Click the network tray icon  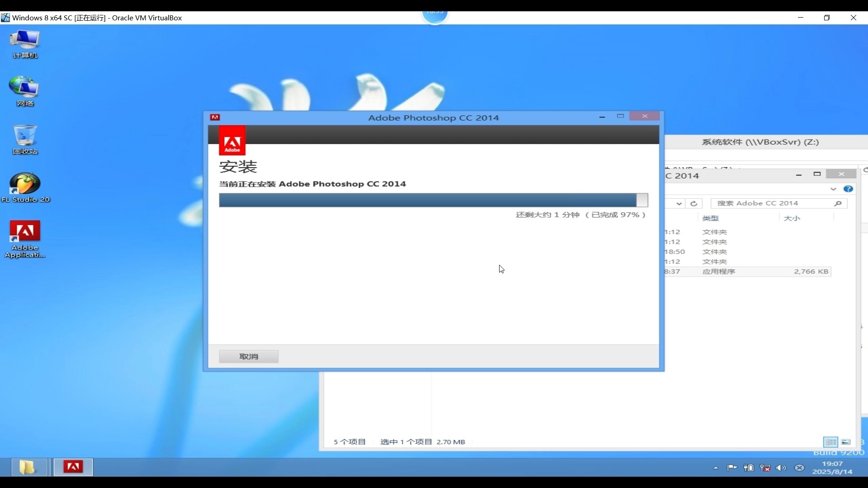tap(765, 468)
